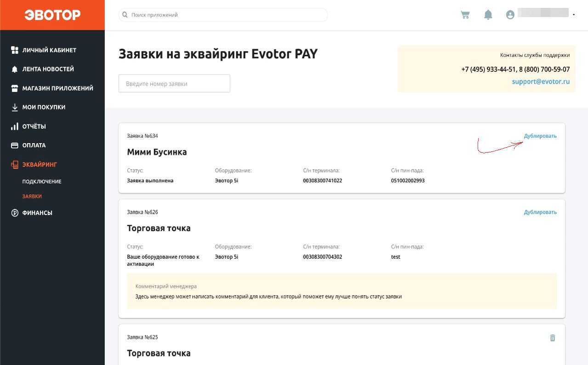Duplicate request №626 via Дублировать
588x365 pixels.
coord(540,212)
